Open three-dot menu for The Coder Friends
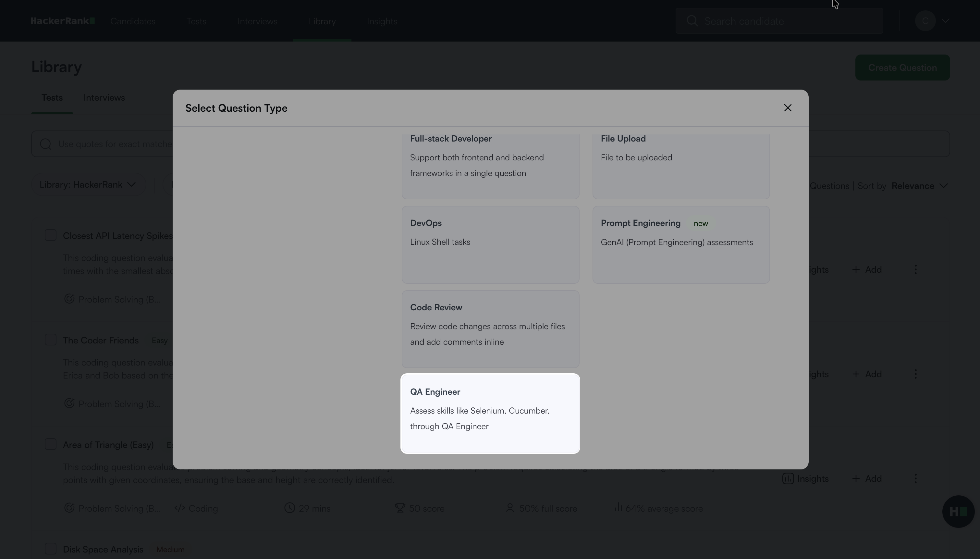Viewport: 980px width, 559px height. click(x=915, y=374)
